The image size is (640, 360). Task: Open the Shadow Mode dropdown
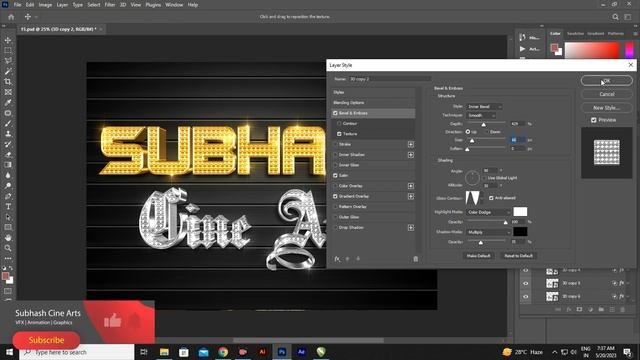[489, 232]
